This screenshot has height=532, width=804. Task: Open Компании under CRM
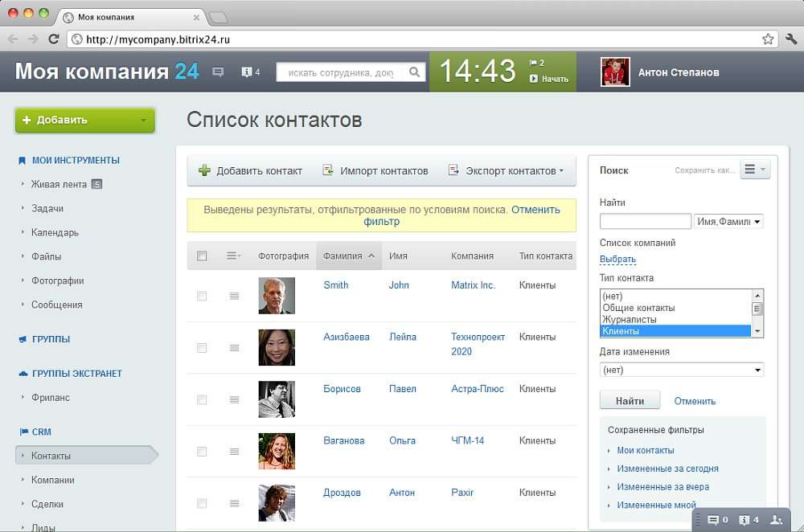(53, 480)
